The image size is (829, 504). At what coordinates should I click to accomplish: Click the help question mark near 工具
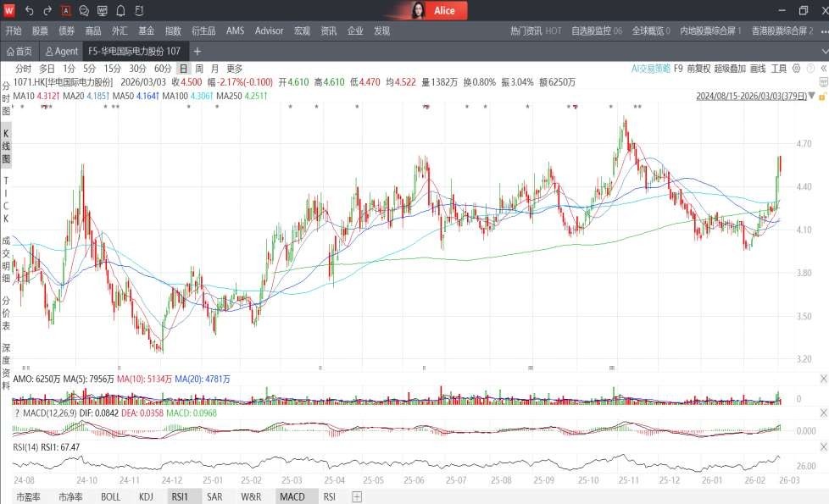point(810,69)
